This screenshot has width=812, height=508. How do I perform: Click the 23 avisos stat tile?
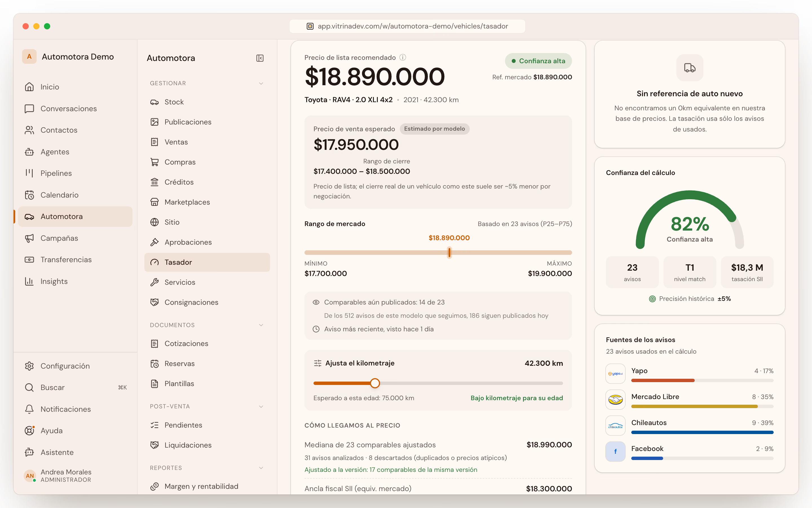point(632,272)
